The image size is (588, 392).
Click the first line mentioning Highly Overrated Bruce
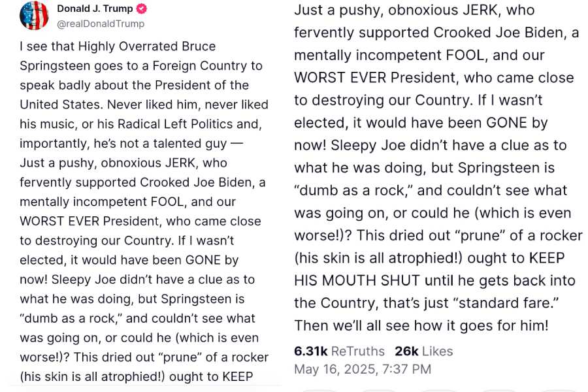(x=118, y=46)
